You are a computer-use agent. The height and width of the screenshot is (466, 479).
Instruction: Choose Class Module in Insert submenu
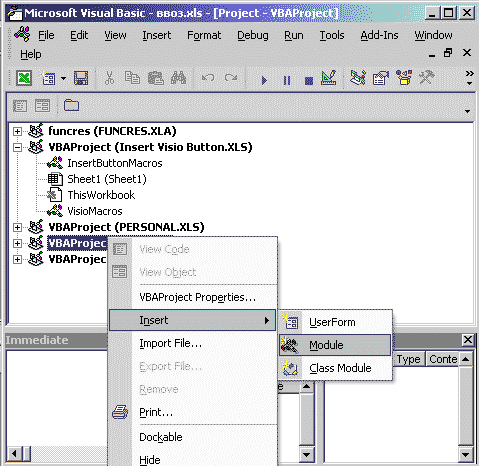[x=335, y=368]
